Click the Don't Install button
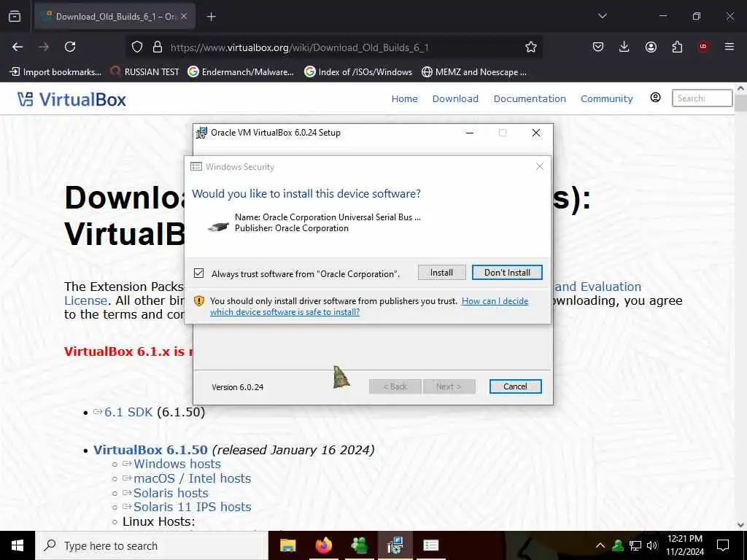The height and width of the screenshot is (560, 747). pyautogui.click(x=507, y=273)
